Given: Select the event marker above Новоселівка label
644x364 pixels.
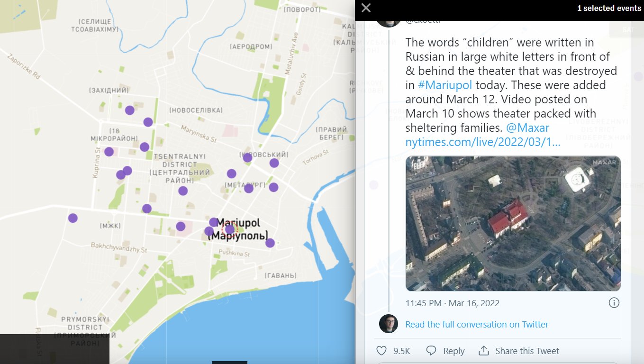Looking at the screenshot, I should coord(148,122).
